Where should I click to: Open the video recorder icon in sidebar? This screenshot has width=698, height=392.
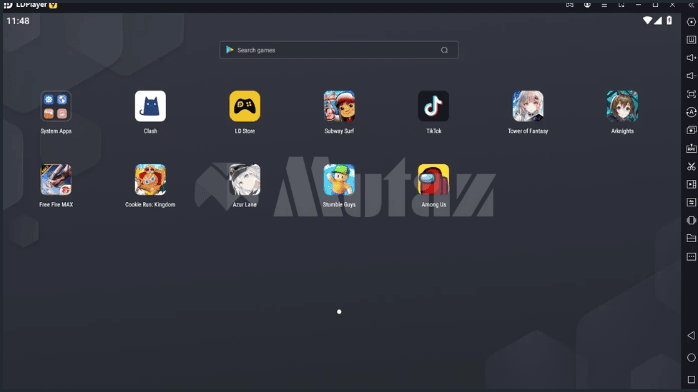coord(691,184)
